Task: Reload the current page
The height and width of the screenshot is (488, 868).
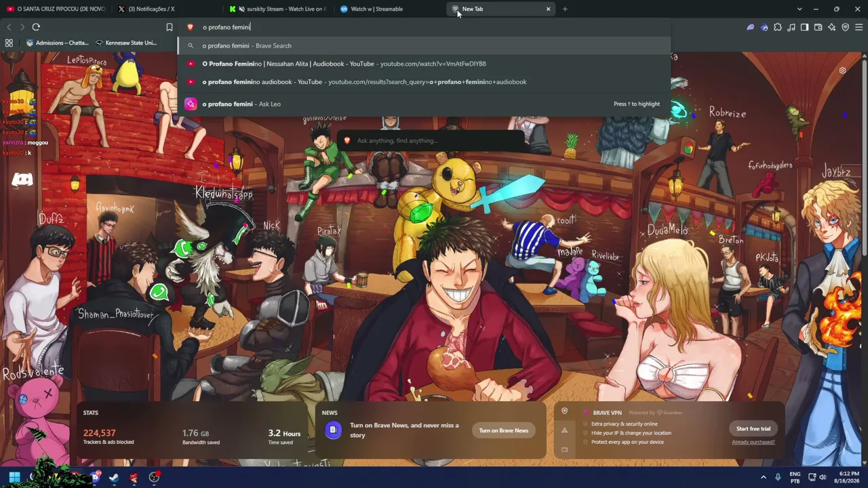Action: [x=36, y=27]
